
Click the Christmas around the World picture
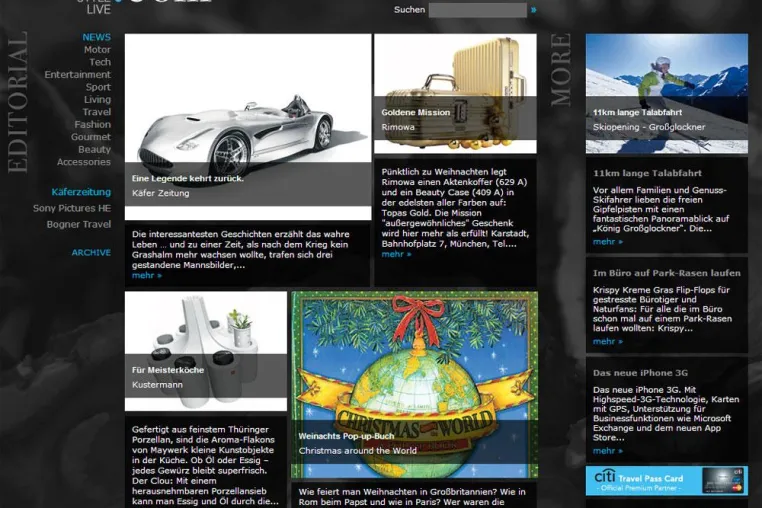[415, 385]
